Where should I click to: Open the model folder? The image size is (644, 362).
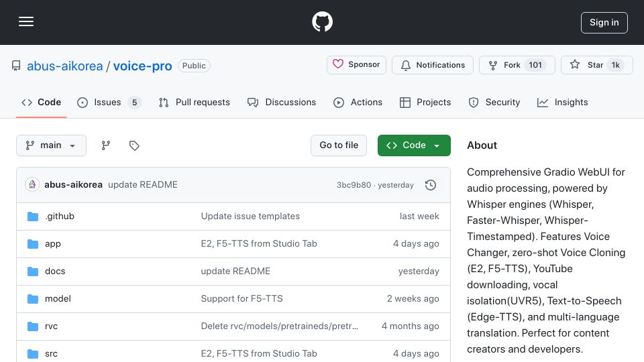(58, 299)
